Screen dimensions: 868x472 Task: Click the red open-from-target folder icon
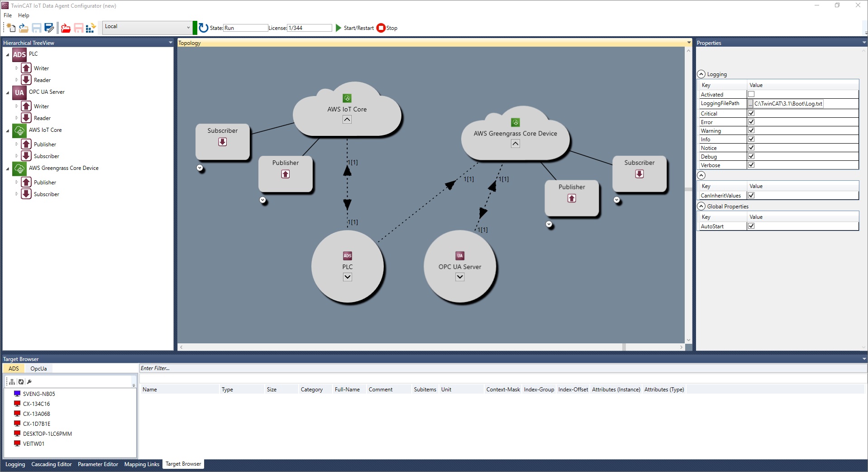point(66,28)
